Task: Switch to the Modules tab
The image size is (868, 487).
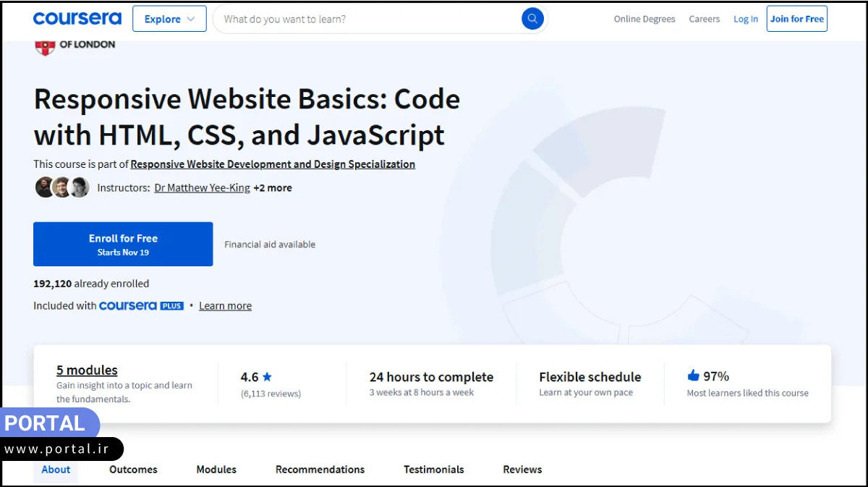Action: point(216,469)
